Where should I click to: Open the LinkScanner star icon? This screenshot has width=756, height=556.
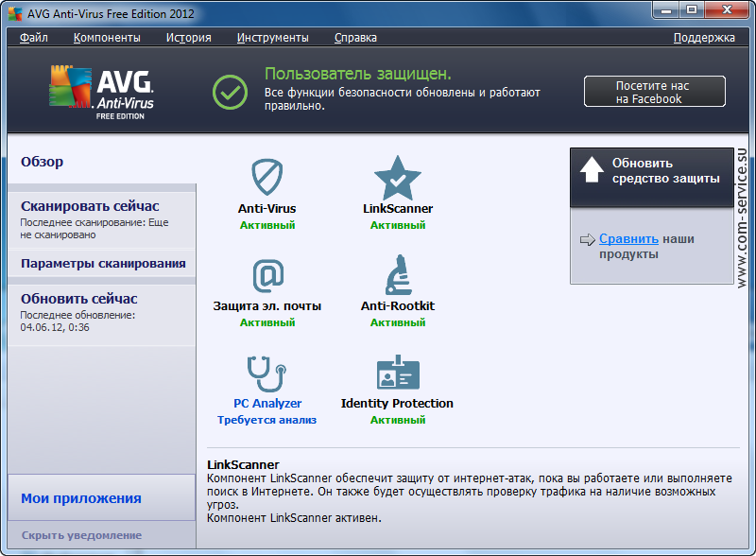pyautogui.click(x=397, y=178)
